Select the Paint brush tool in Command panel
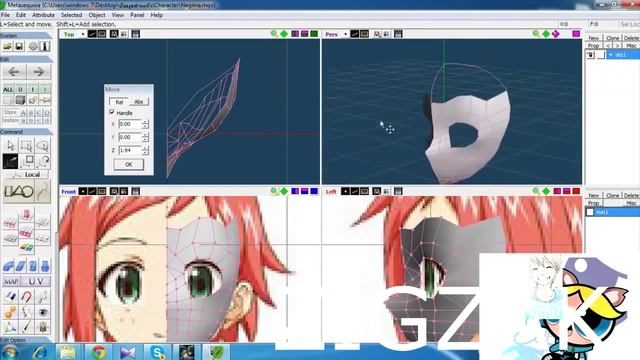The image size is (640, 360). pyautogui.click(x=26, y=327)
